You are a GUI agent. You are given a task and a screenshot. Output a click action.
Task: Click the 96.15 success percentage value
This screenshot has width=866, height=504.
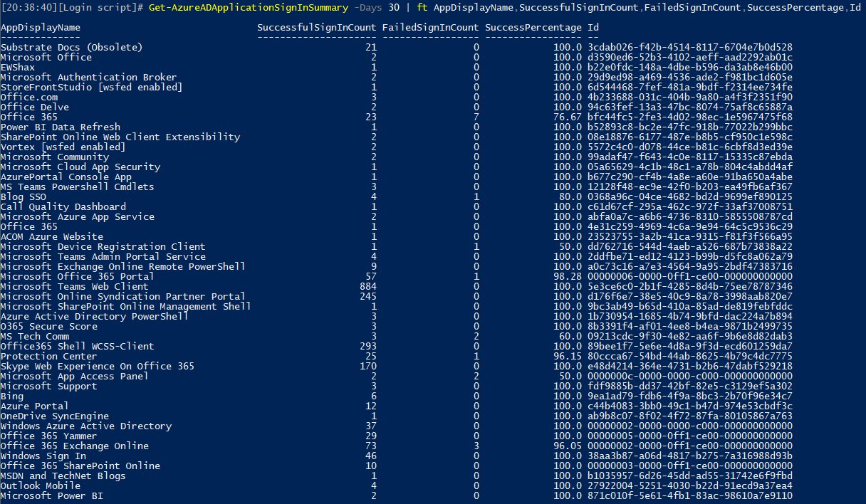(568, 356)
